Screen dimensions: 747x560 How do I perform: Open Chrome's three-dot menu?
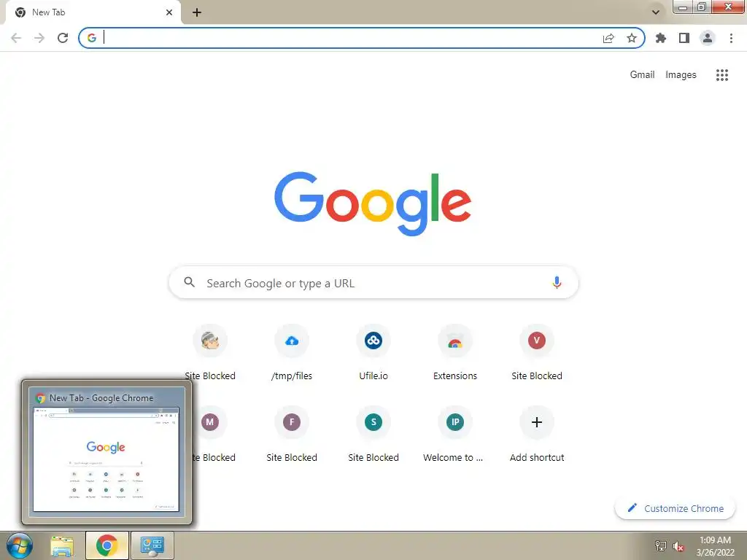coord(731,38)
